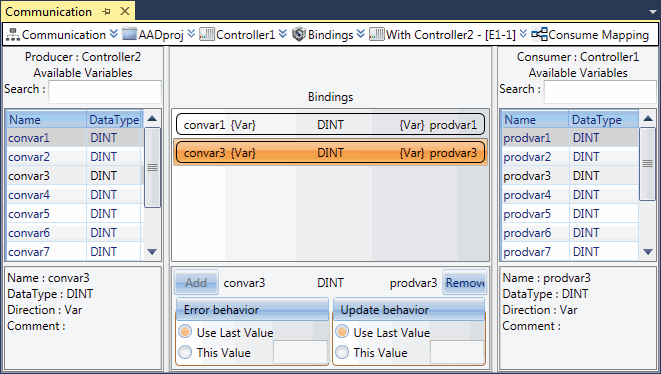This screenshot has width=661, height=374.
Task: Sort consumer list by DataType header
Action: tap(603, 120)
